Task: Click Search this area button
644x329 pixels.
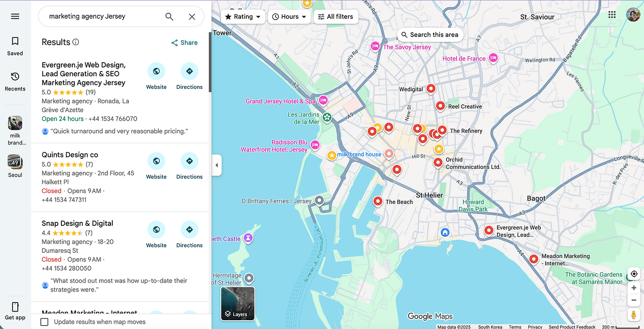Action: click(430, 34)
